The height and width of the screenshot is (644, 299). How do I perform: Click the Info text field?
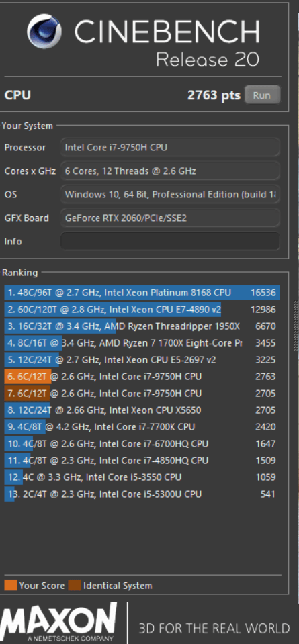[170, 241]
